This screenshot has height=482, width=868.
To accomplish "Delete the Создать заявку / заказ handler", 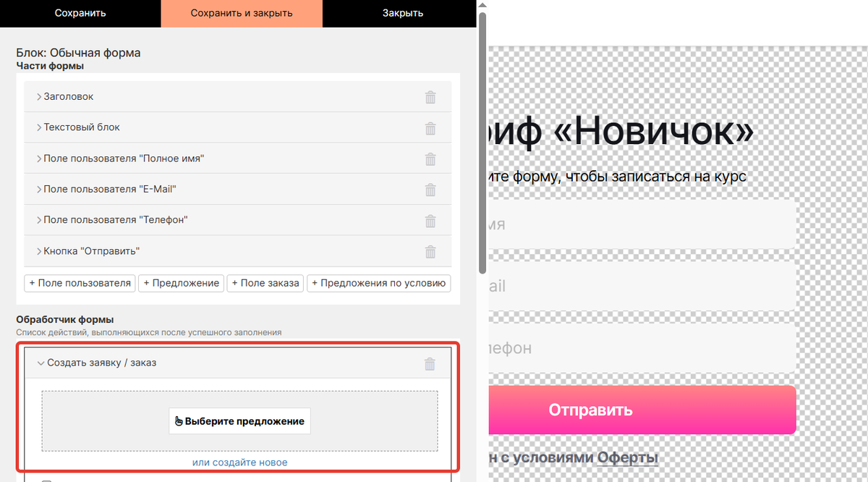I will 430,363.
